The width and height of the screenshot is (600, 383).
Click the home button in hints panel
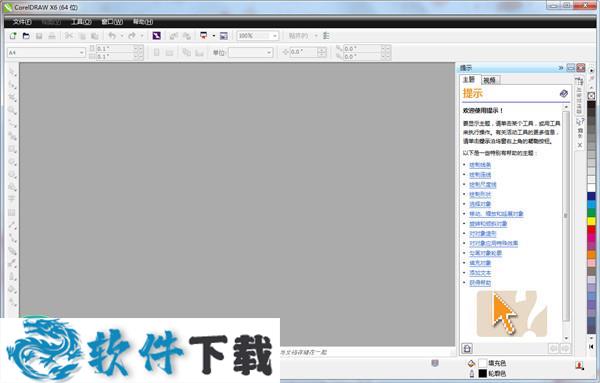(467, 348)
